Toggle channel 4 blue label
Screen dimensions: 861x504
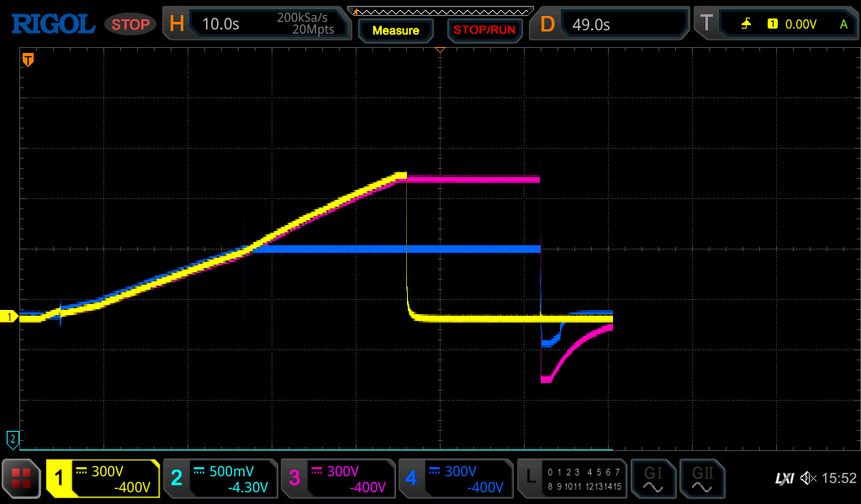click(456, 479)
